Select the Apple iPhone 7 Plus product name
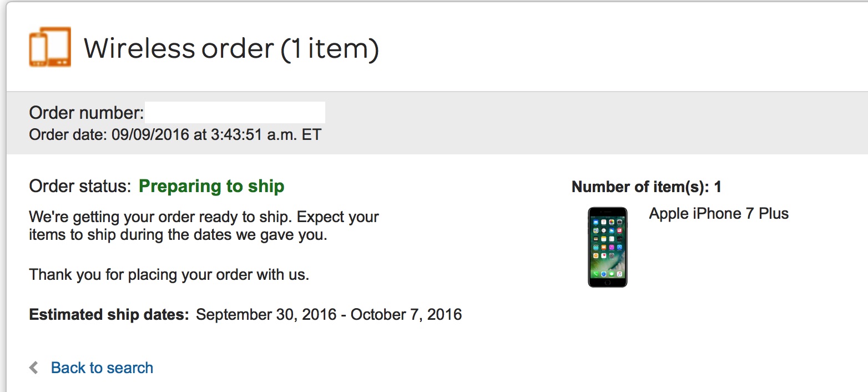This screenshot has width=868, height=392. [719, 214]
